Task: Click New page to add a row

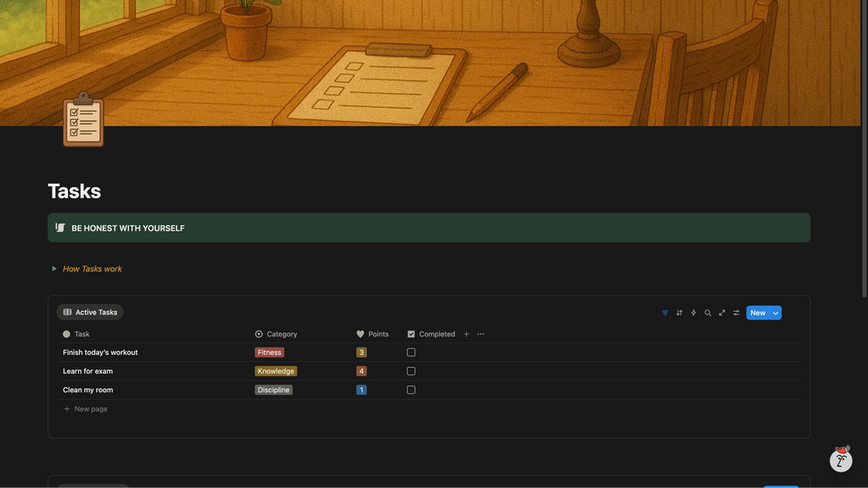Action: pos(91,409)
